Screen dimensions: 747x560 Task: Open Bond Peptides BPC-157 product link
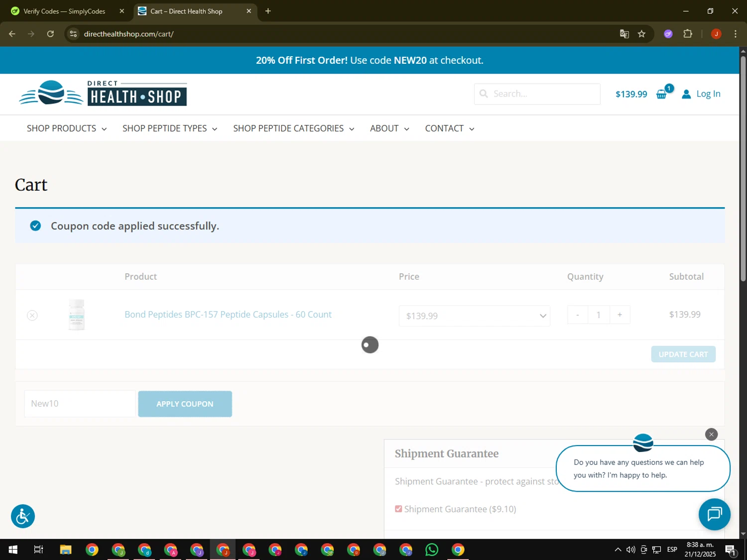[228, 315]
